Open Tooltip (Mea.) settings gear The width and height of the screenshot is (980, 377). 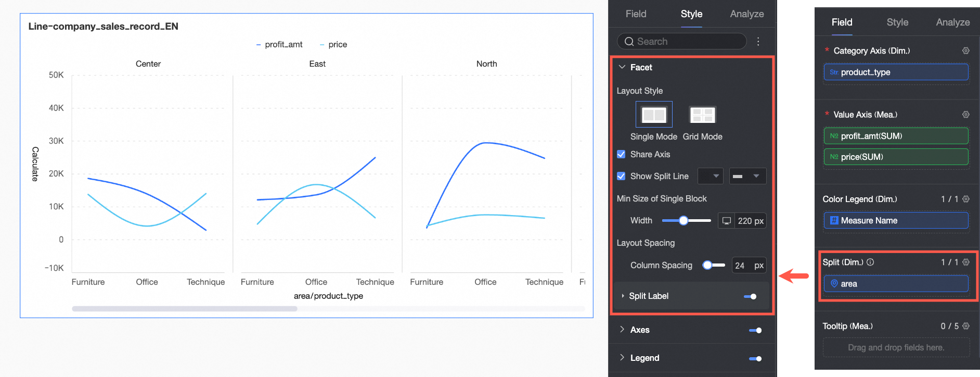coord(966,326)
